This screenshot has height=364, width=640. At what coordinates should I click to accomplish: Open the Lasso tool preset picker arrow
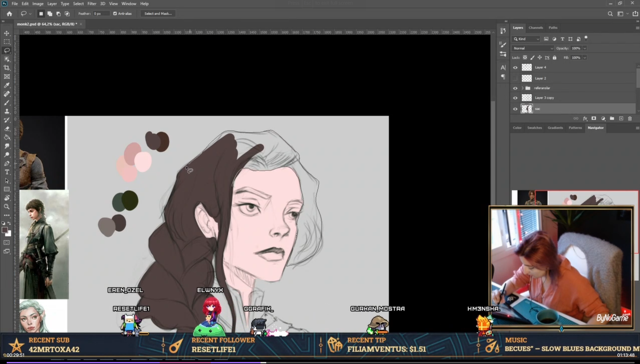(x=30, y=14)
